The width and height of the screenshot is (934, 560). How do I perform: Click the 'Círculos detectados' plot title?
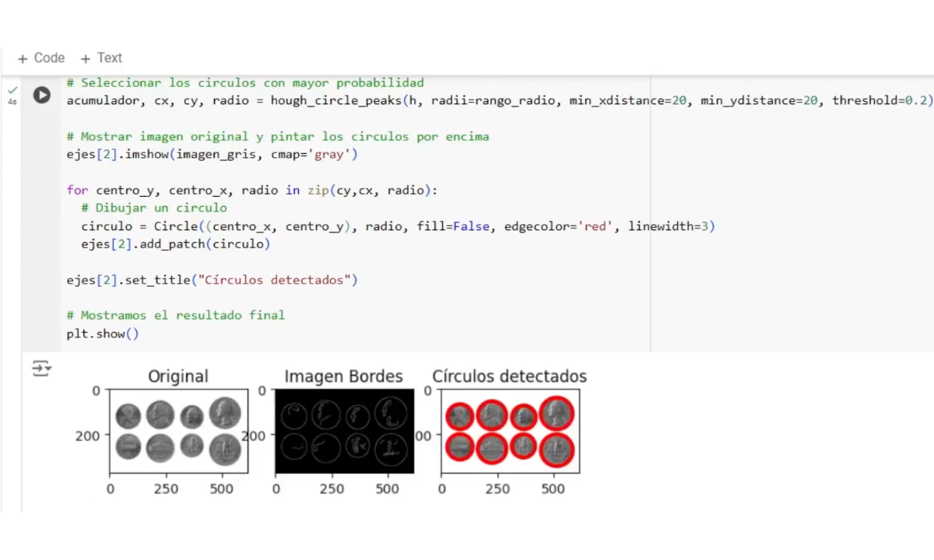click(x=510, y=376)
